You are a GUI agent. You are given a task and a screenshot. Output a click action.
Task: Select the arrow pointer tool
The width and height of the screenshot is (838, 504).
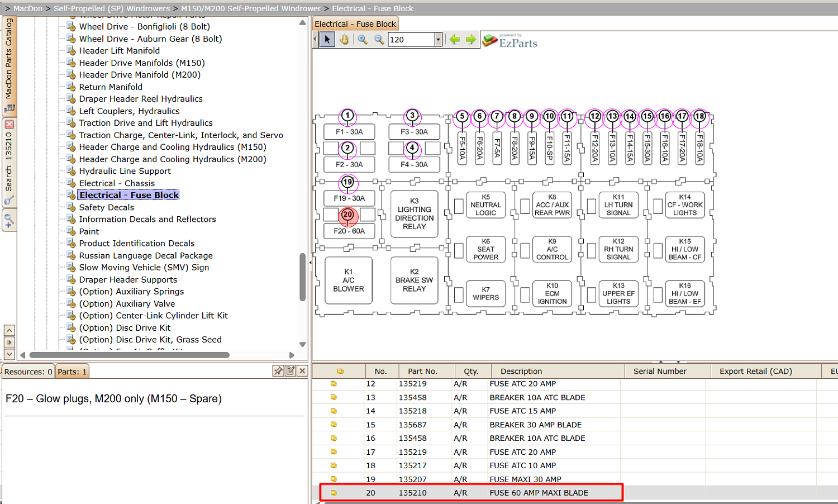(327, 39)
